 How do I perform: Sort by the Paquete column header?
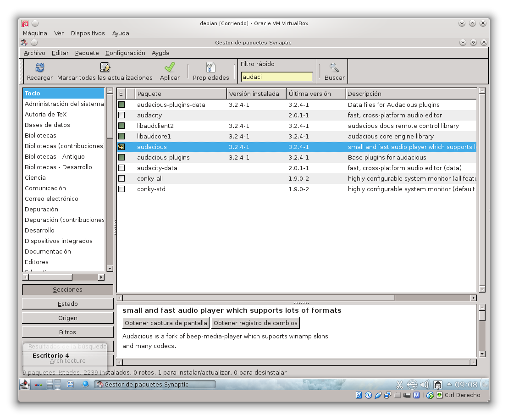pos(181,94)
